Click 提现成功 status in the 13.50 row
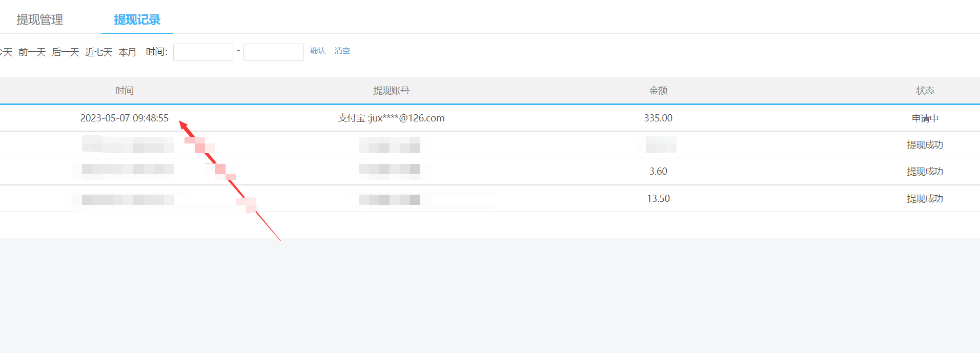980x353 pixels. click(x=925, y=199)
